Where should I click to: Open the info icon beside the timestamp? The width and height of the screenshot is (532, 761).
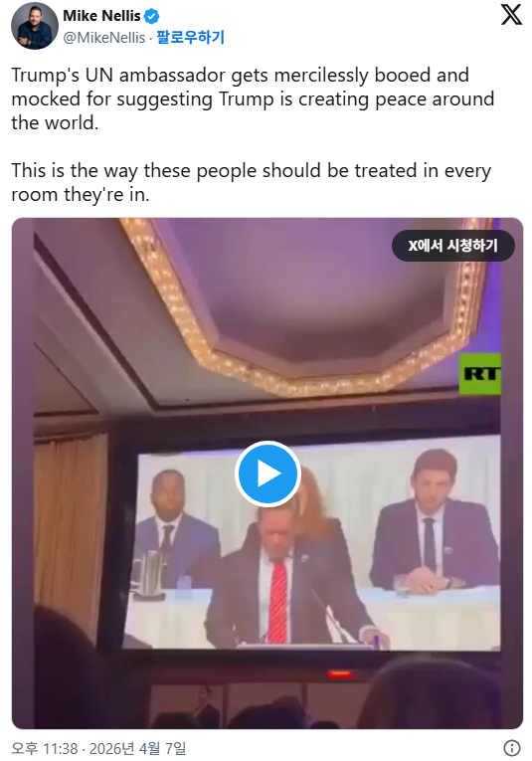(x=512, y=747)
